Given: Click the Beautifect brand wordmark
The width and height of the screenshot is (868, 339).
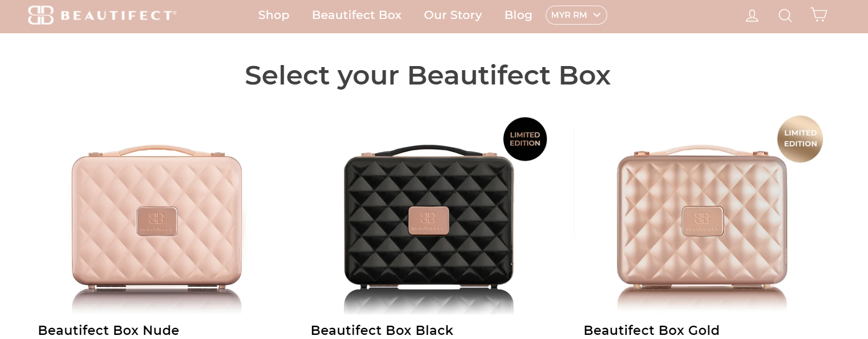Looking at the screenshot, I should 118,15.
